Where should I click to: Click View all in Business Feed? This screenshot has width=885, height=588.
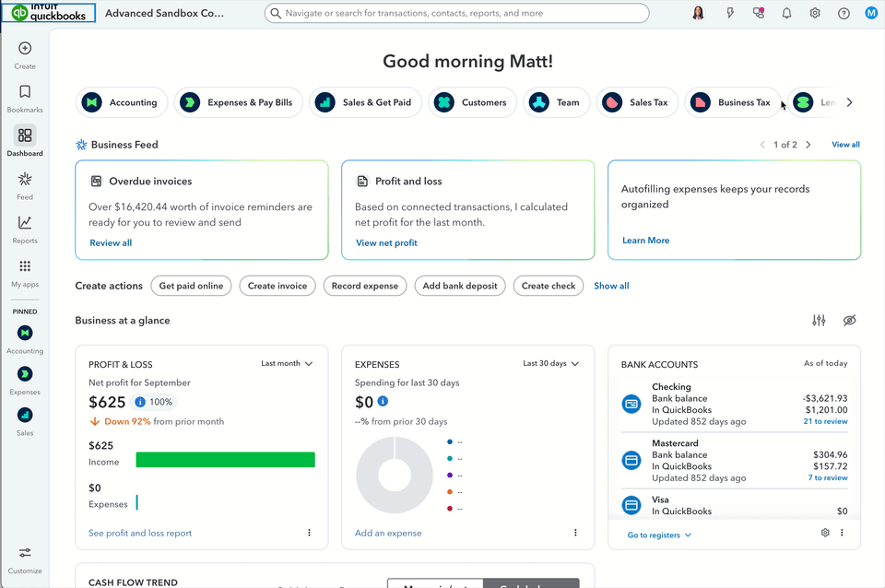click(x=845, y=145)
